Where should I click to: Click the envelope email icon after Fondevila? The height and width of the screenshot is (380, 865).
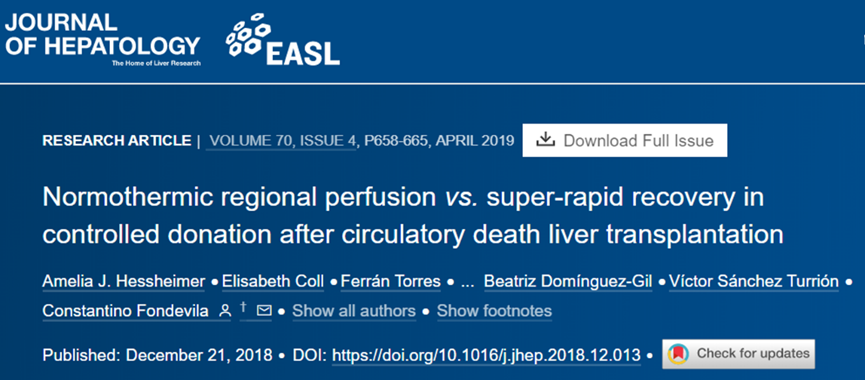point(264,311)
